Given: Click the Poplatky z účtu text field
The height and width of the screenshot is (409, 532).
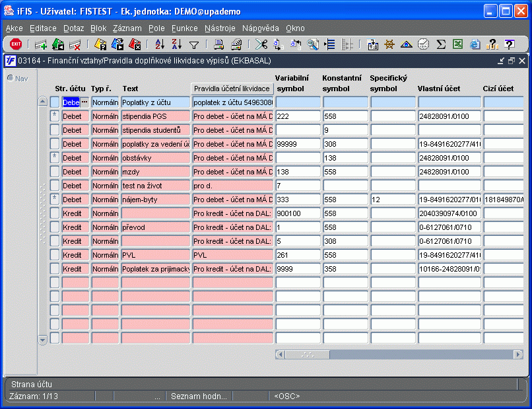Looking at the screenshot, I should (156, 102).
